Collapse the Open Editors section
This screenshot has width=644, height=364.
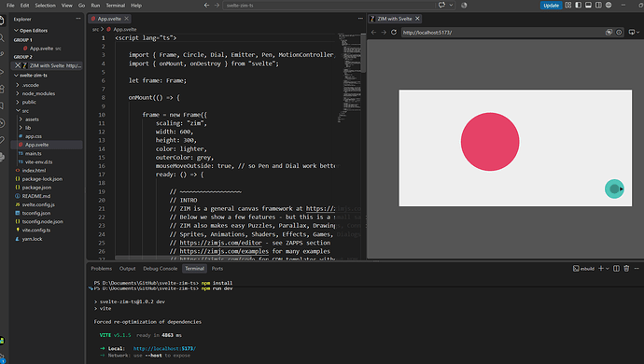tap(34, 31)
